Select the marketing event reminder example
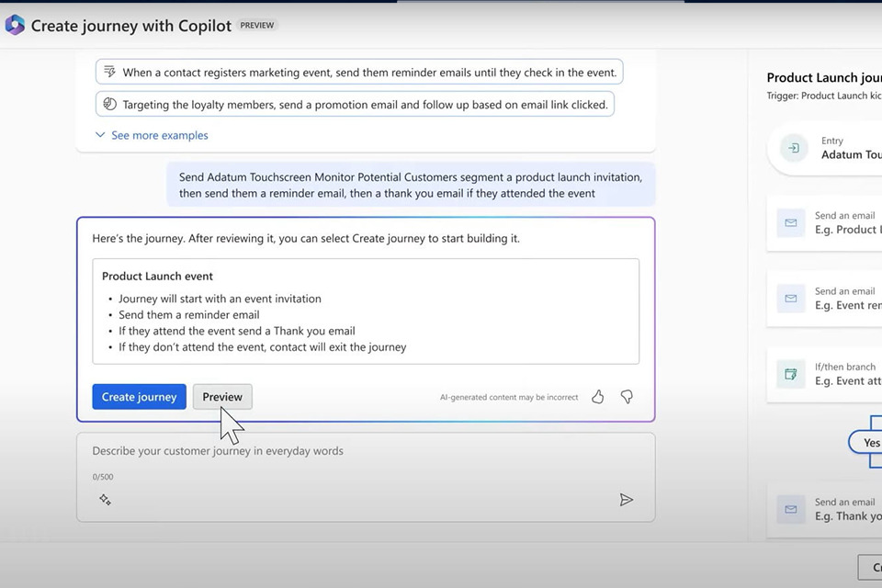 [x=359, y=72]
